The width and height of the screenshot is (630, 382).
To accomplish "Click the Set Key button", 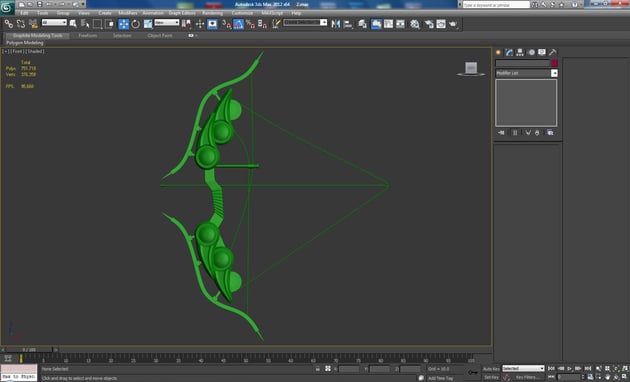I will pos(491,378).
